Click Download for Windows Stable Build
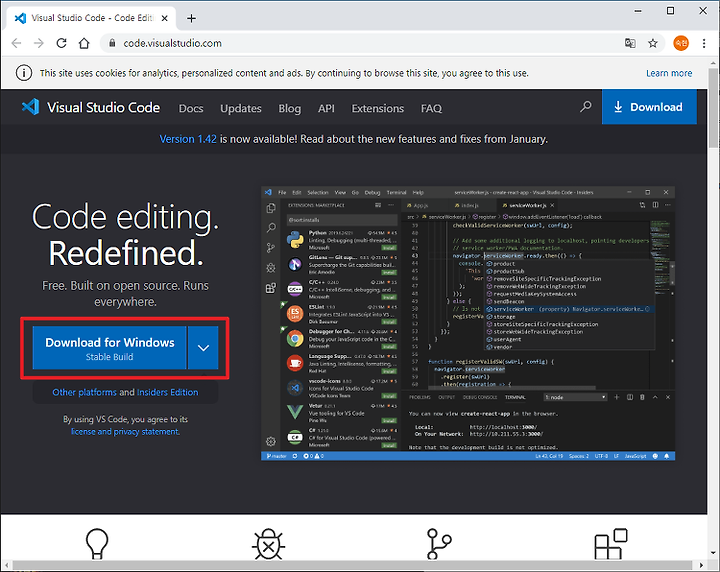Screen dimensions: 720x572 click(109, 348)
